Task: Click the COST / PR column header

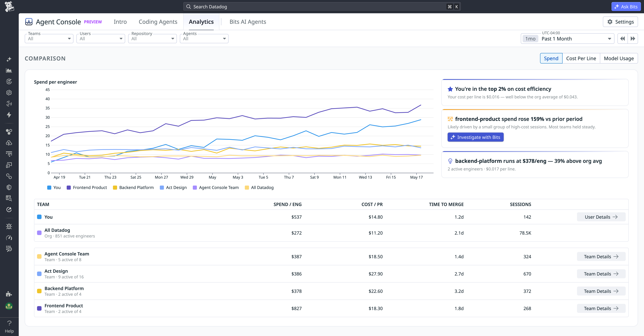Action: pyautogui.click(x=372, y=204)
